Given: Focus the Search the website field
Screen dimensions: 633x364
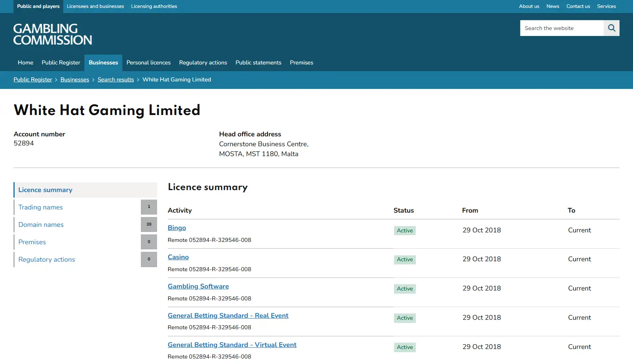Looking at the screenshot, I should (562, 28).
